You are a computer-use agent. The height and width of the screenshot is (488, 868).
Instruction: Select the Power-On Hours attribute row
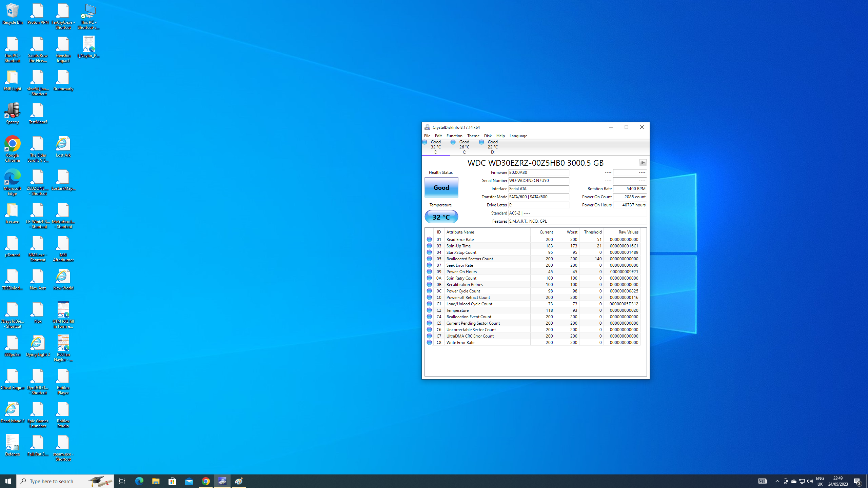tap(533, 271)
